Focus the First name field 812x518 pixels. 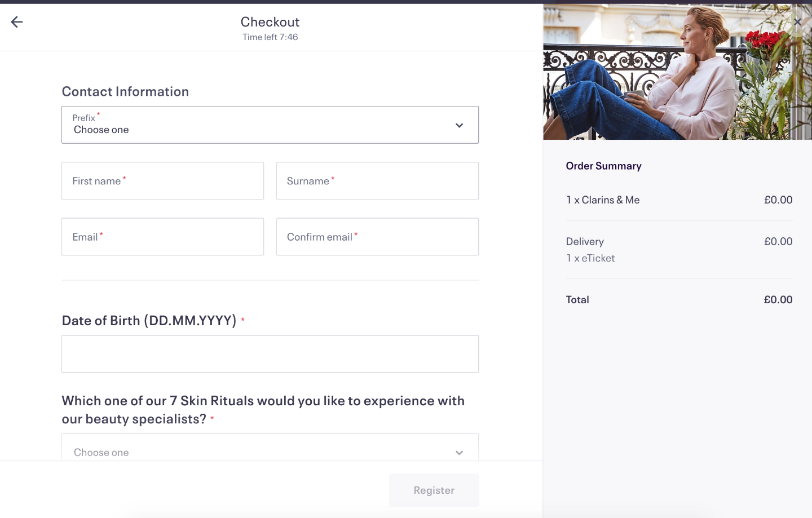162,181
